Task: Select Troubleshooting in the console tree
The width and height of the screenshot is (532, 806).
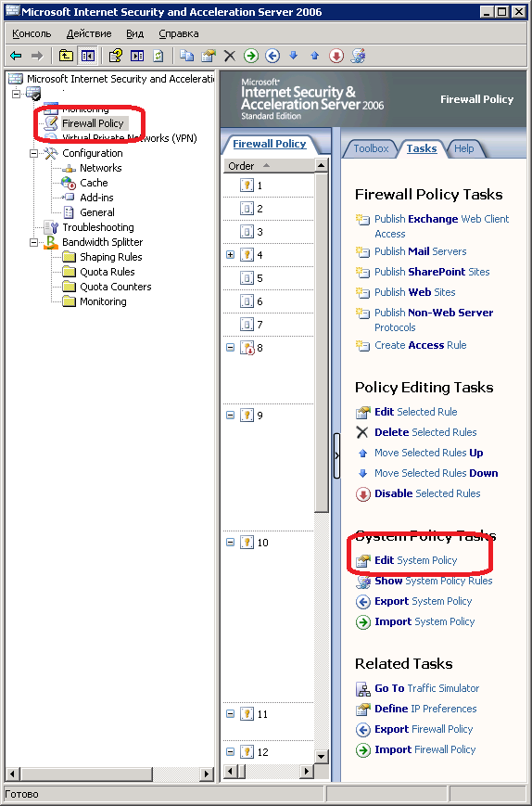Action: pyautogui.click(x=97, y=227)
